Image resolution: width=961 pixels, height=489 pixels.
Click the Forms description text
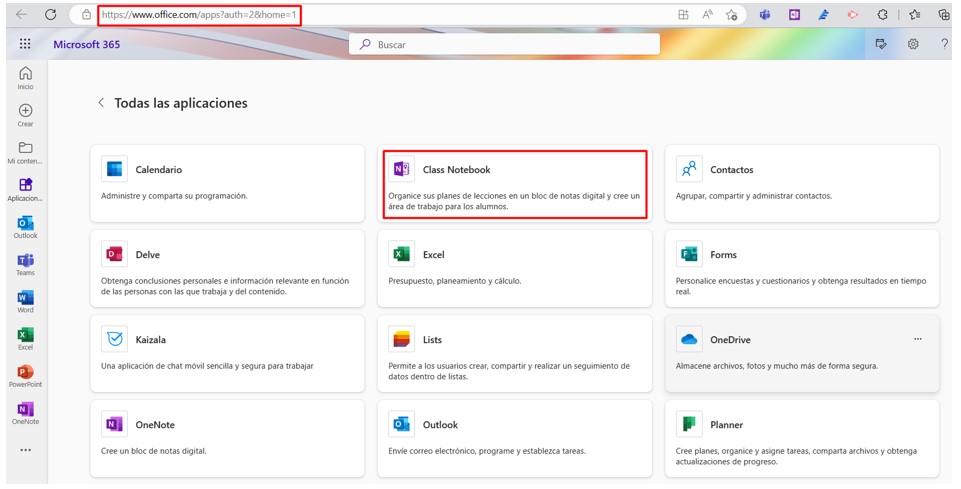pos(801,286)
